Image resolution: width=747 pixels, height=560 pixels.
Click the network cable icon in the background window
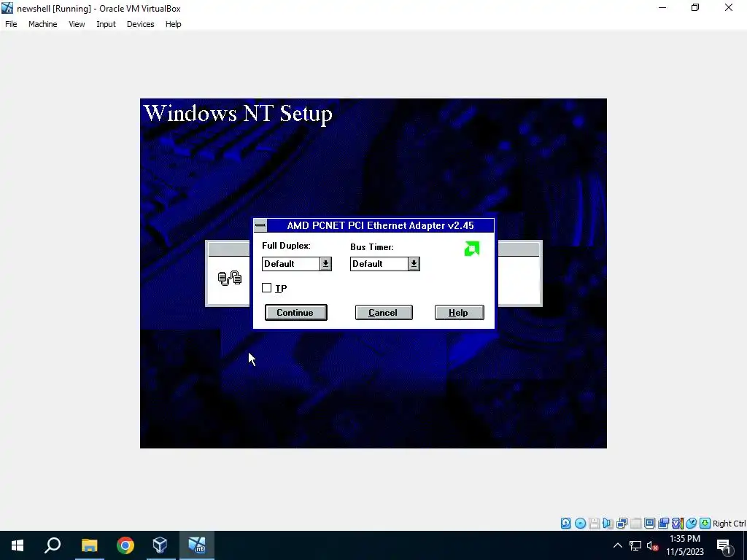point(230,278)
